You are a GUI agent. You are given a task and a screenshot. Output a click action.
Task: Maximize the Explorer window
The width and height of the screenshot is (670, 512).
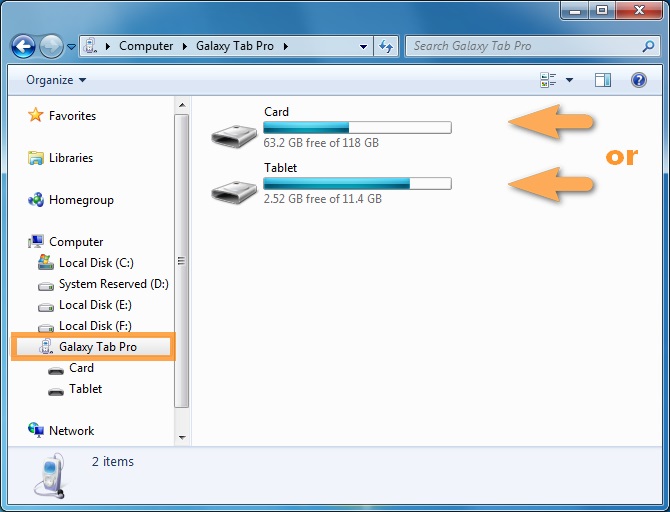pos(602,10)
